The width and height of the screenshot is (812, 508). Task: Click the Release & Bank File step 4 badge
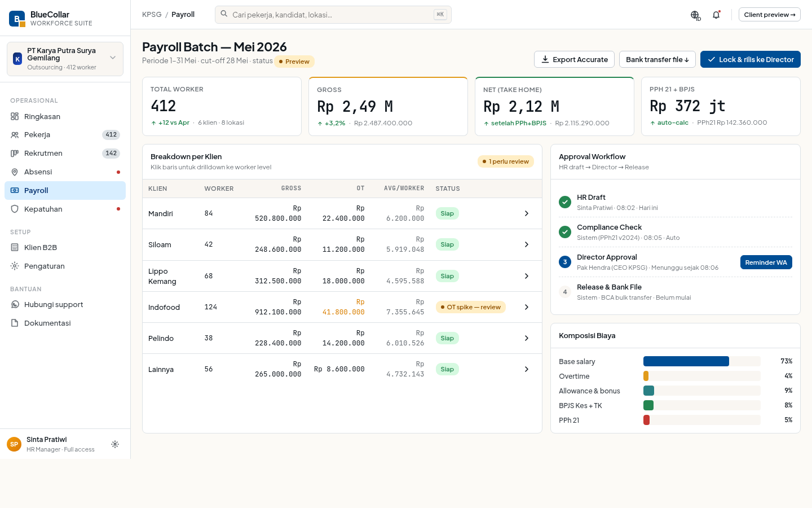565,292
